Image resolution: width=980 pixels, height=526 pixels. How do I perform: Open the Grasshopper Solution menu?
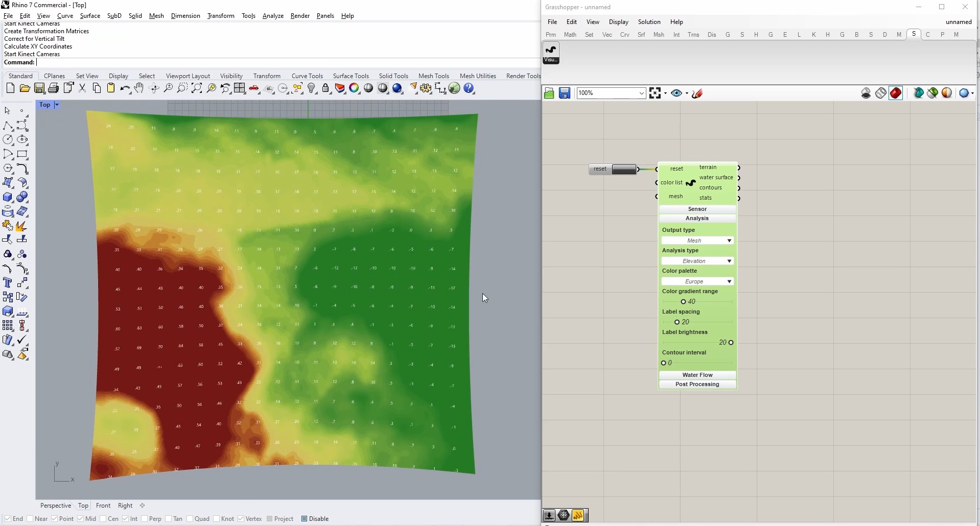pyautogui.click(x=649, y=22)
